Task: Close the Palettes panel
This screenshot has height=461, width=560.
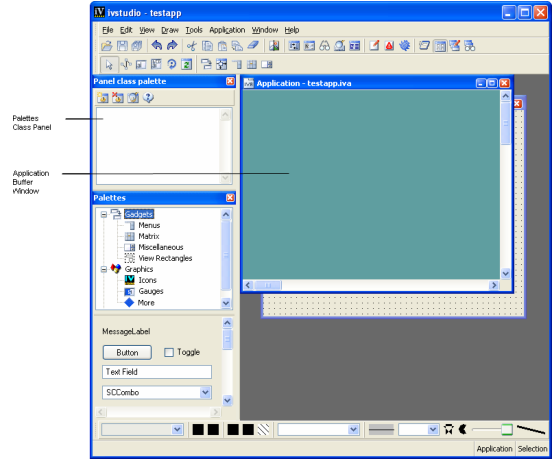Action: point(230,197)
